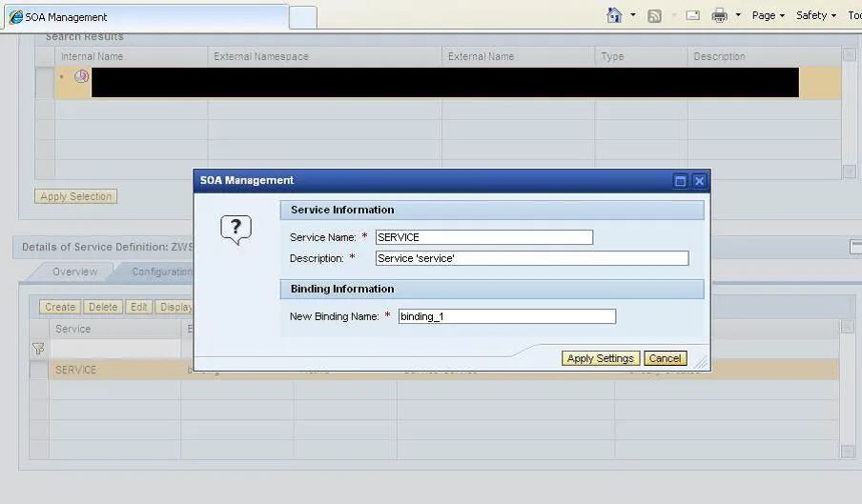This screenshot has height=504, width=862.
Task: Click the Binding Information section header
Action: (492, 289)
